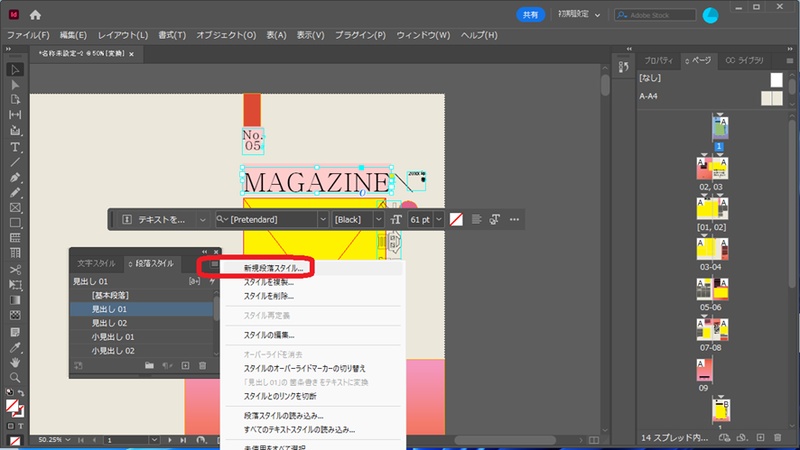Select the Gap tool
800x450 pixels.
click(x=15, y=115)
